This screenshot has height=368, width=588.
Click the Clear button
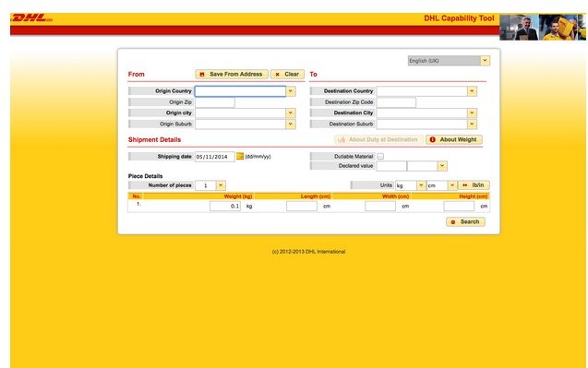tap(287, 74)
